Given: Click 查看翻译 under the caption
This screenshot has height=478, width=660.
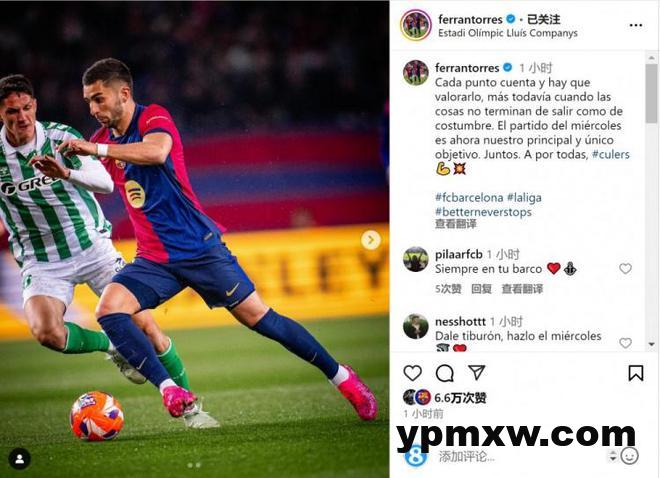Looking at the screenshot, I should coord(455,224).
